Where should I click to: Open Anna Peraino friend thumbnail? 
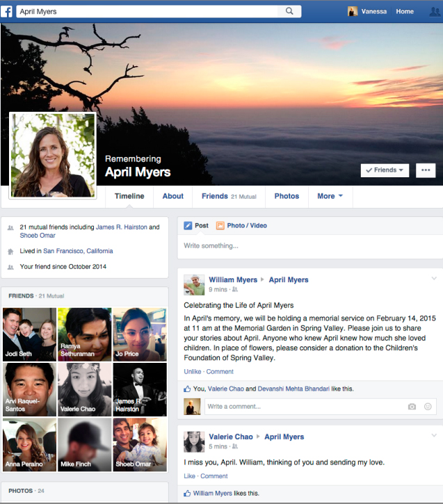pyautogui.click(x=30, y=444)
